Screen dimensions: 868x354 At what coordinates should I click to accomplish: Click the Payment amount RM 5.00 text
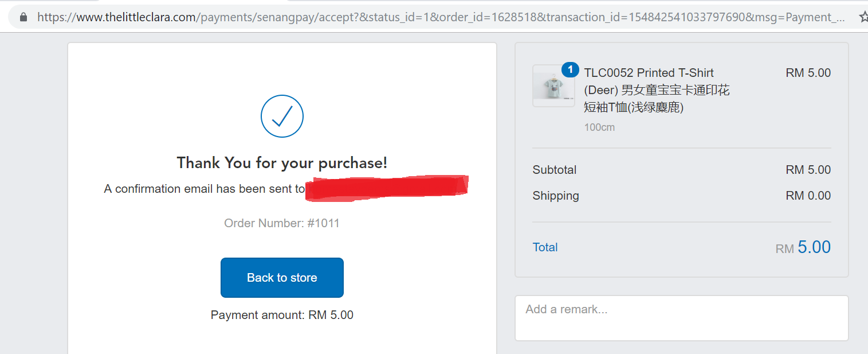tap(282, 315)
